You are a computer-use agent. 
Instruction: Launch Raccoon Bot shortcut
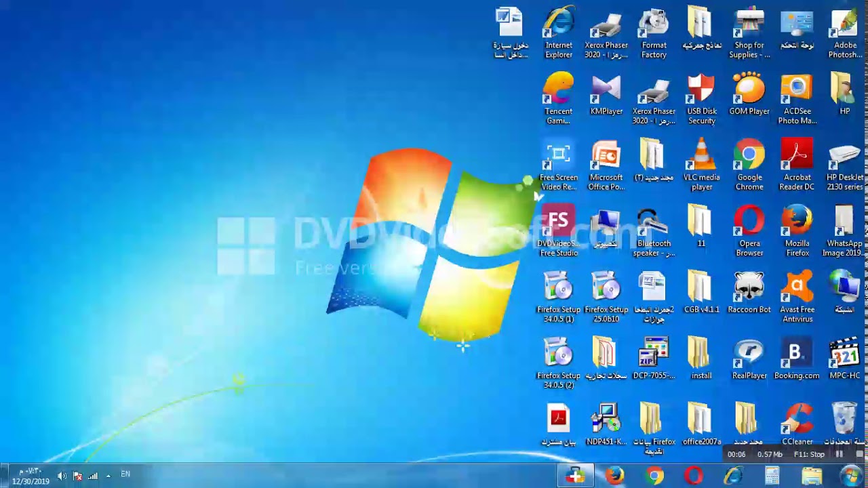(x=749, y=293)
